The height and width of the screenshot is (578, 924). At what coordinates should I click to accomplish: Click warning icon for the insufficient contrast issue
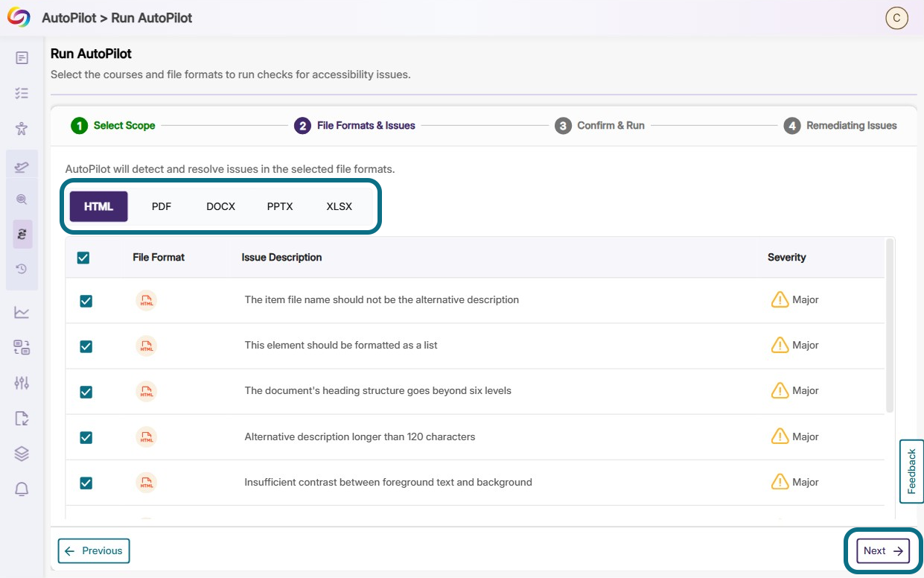(780, 482)
